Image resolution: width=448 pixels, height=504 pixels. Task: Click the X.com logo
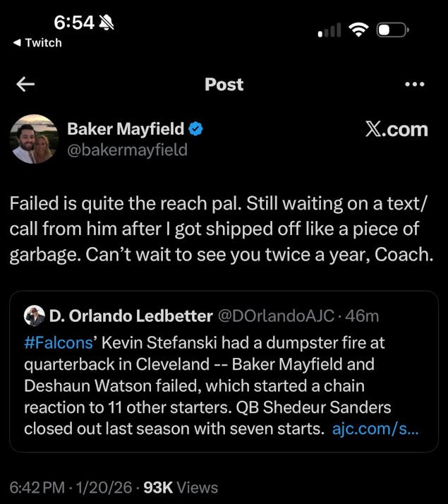coord(396,129)
